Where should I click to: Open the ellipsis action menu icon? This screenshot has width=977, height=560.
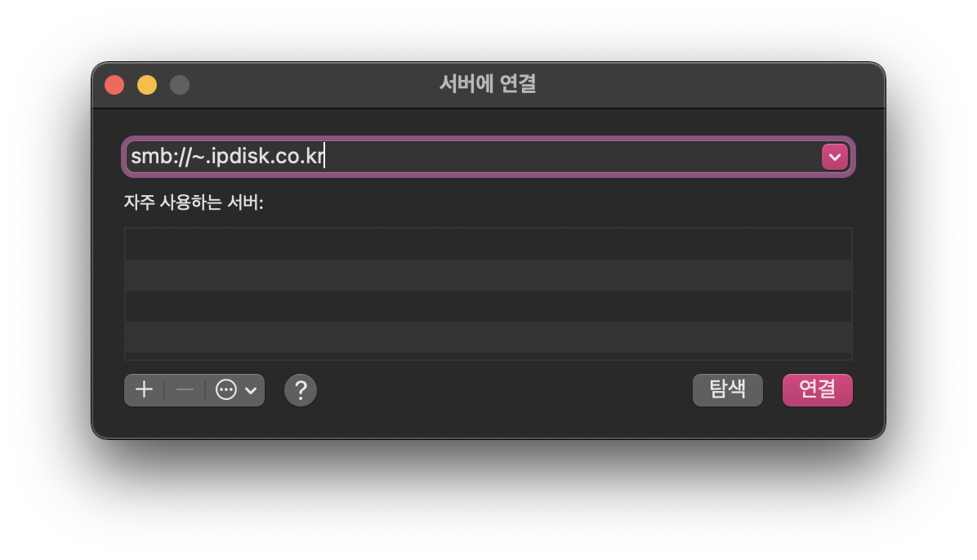click(x=225, y=390)
